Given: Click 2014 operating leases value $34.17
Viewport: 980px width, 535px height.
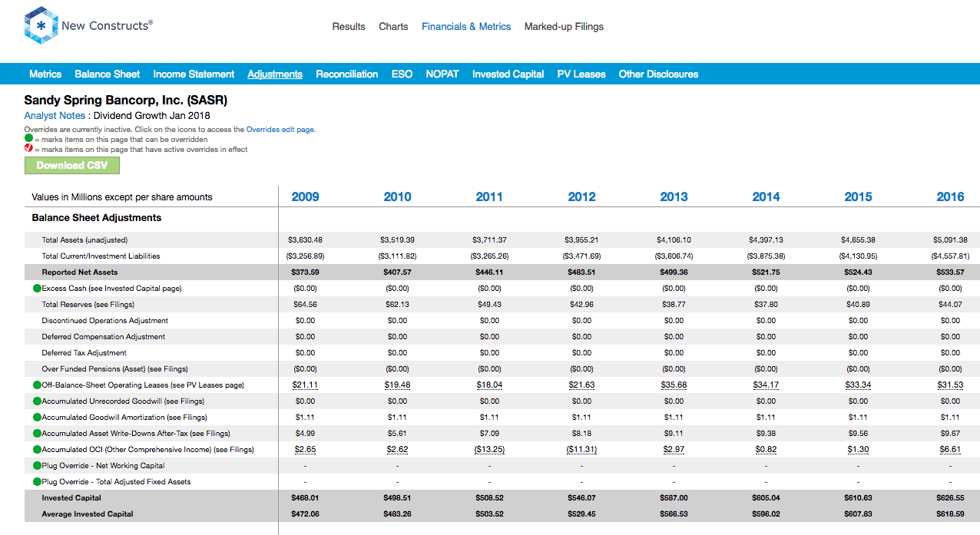Looking at the screenshot, I should (766, 385).
